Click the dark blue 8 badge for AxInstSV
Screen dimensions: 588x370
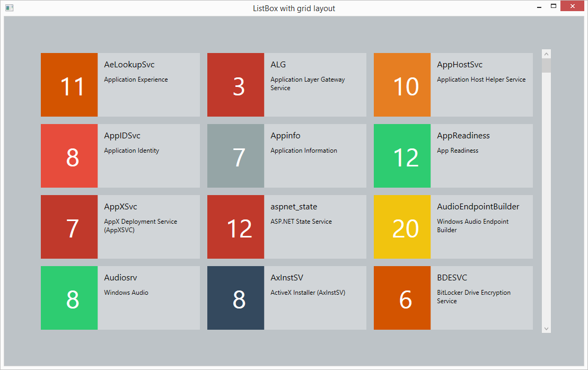click(x=235, y=298)
